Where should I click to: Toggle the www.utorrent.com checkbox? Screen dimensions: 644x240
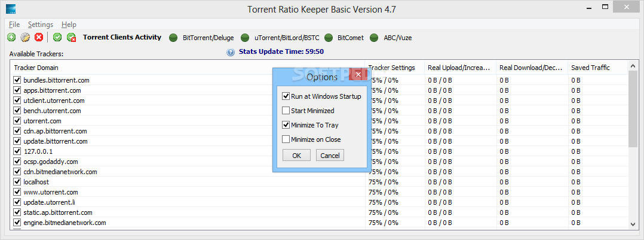click(17, 192)
